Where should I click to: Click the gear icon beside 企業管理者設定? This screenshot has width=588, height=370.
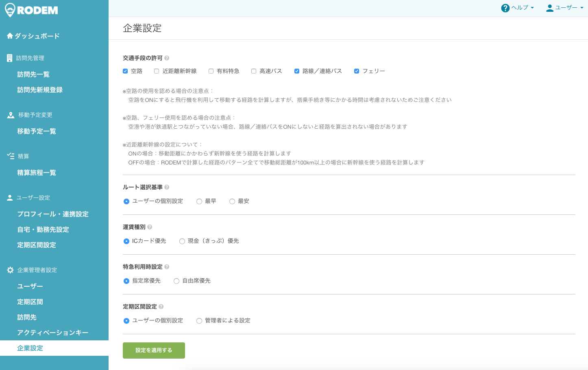coord(10,270)
